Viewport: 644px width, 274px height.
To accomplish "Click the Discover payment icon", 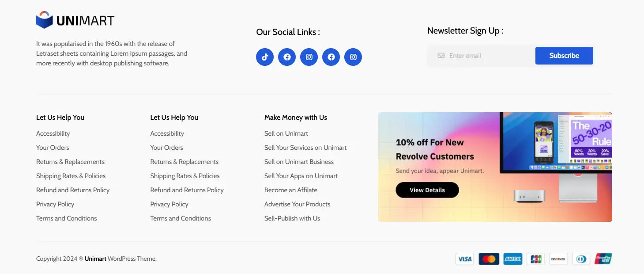I will coord(558,259).
